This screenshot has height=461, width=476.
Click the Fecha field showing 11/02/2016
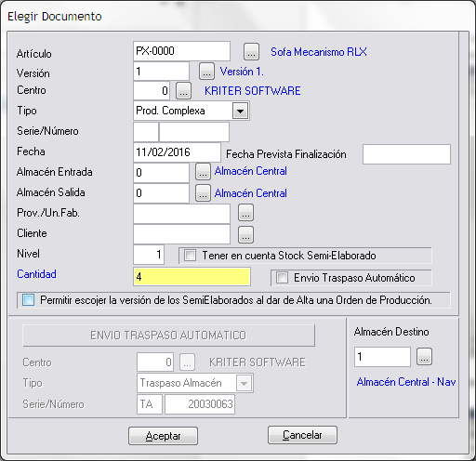click(177, 152)
